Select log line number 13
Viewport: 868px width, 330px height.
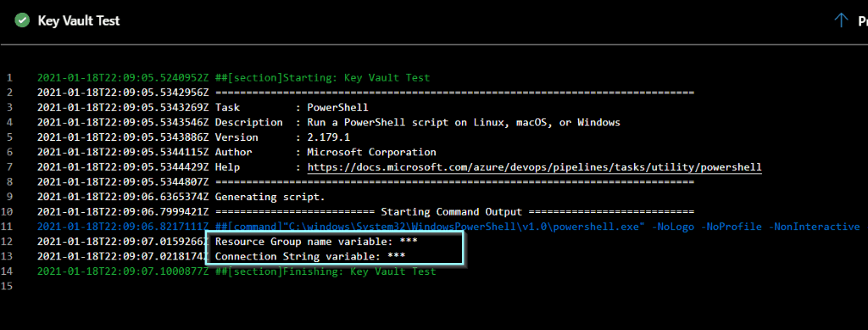tap(7, 256)
